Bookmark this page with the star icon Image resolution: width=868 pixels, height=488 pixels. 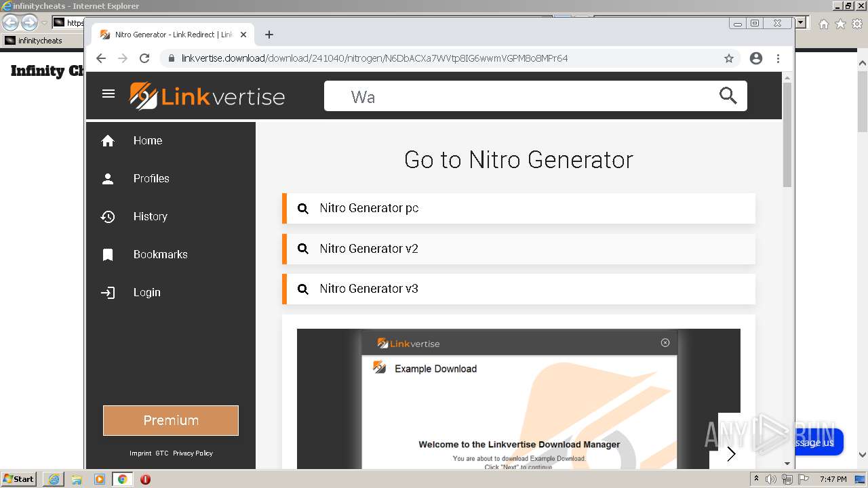coord(729,58)
